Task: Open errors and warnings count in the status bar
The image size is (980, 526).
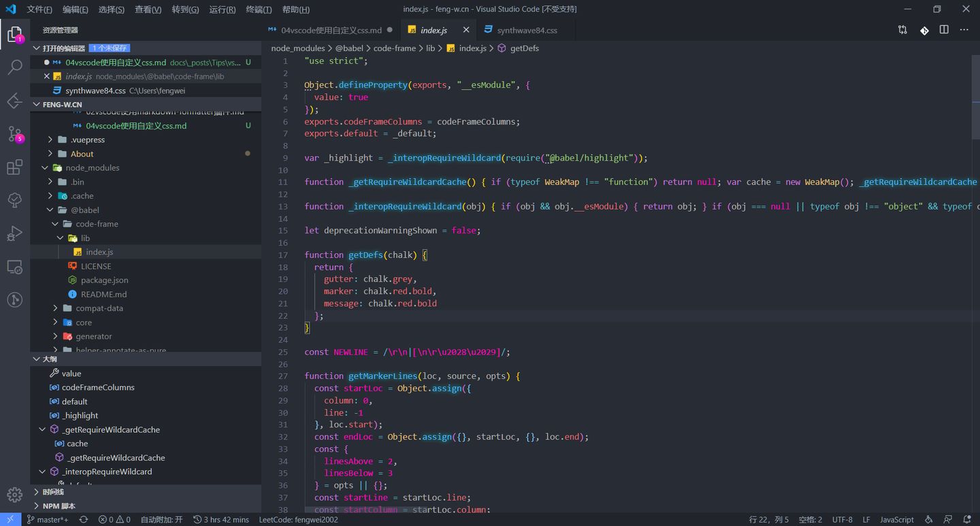Action: pos(114,519)
